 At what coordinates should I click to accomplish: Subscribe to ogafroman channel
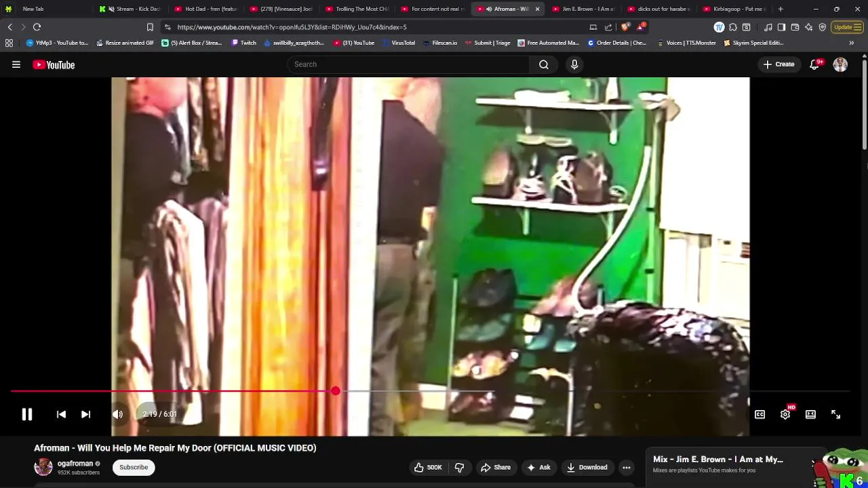tap(134, 467)
